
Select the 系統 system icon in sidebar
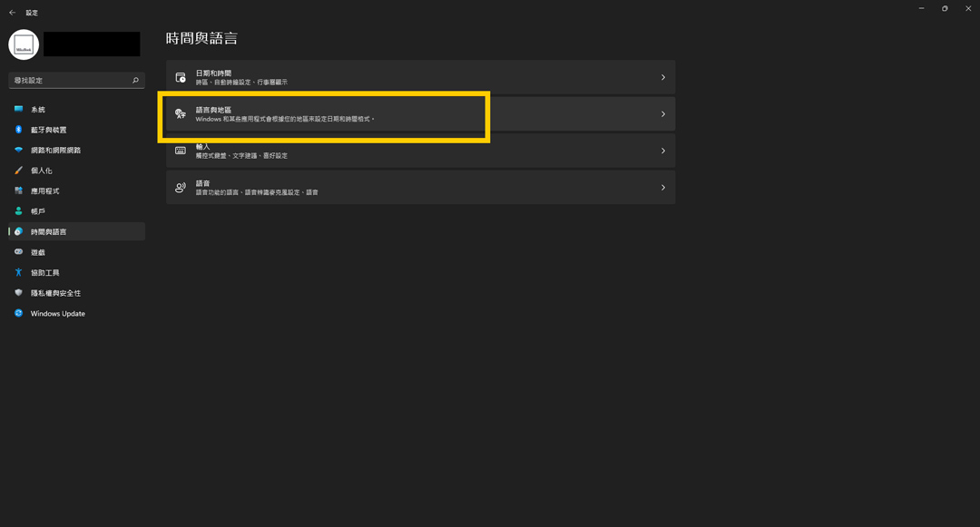tap(19, 109)
